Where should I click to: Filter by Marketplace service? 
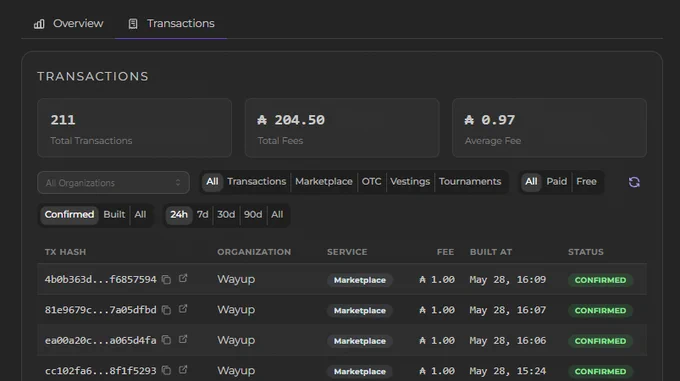pos(324,182)
